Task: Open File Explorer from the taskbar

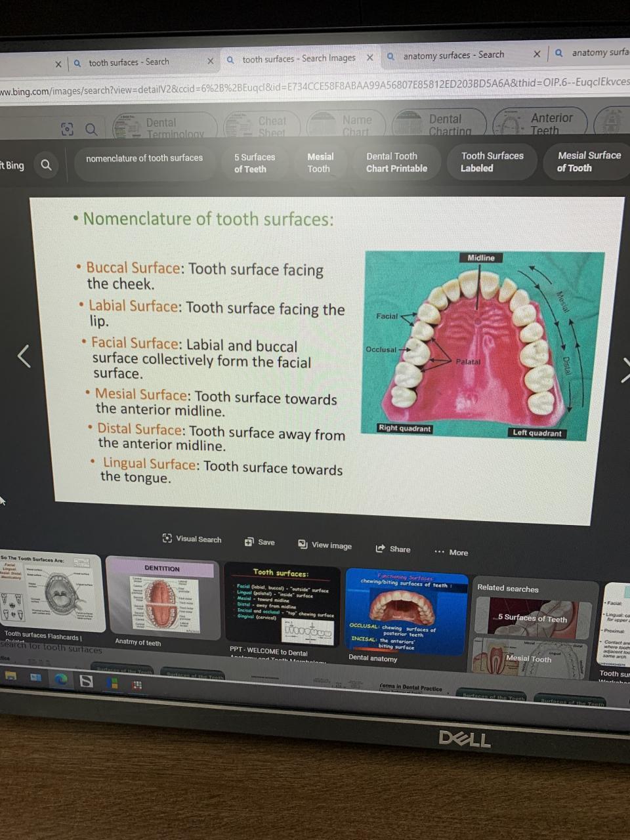Action: point(11,675)
